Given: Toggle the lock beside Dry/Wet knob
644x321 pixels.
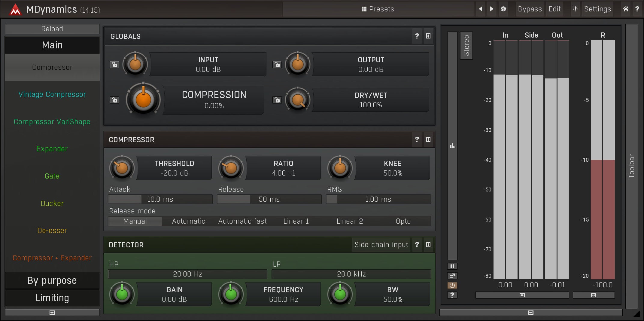Looking at the screenshot, I should point(277,100).
